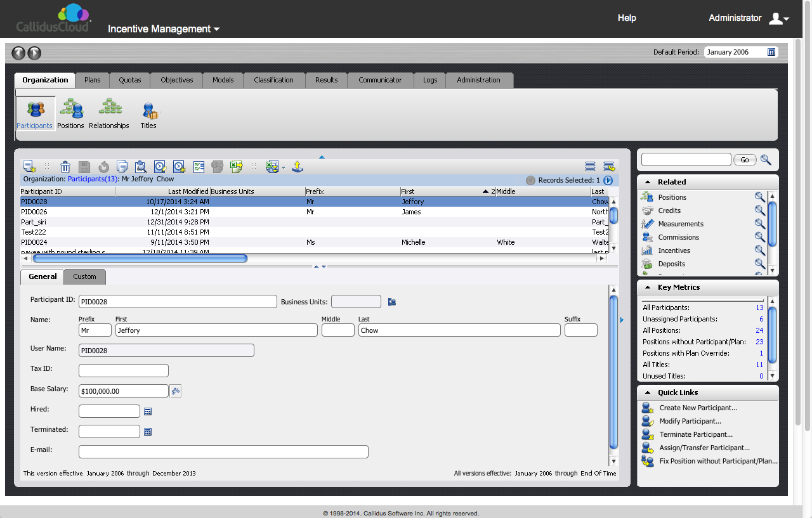Click the Go search button
The height and width of the screenshot is (518, 812).
[x=744, y=159]
